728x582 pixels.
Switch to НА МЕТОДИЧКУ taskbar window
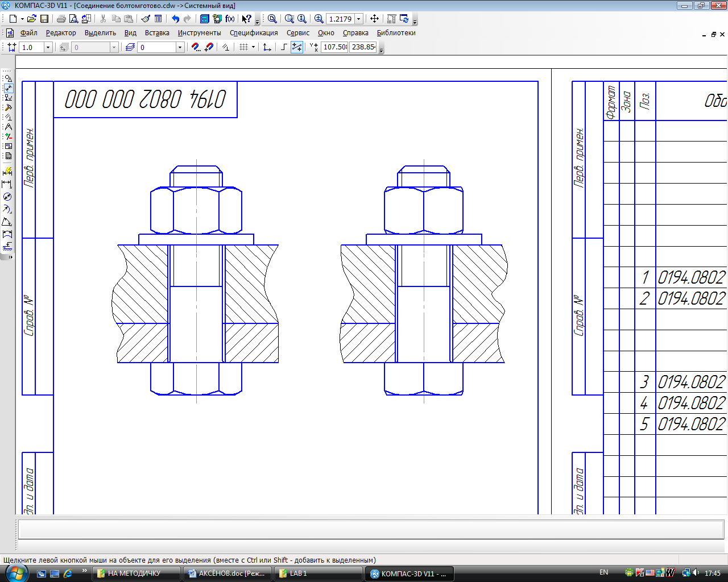pos(136,573)
